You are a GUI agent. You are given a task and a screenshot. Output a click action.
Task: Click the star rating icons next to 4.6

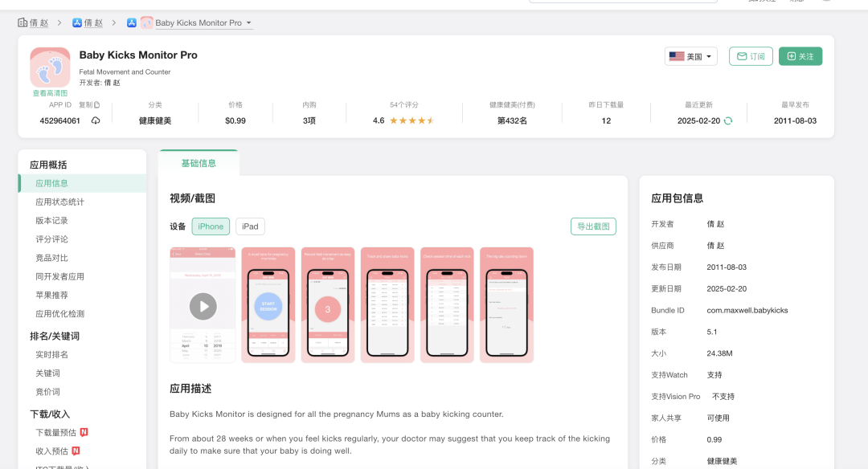click(x=411, y=120)
